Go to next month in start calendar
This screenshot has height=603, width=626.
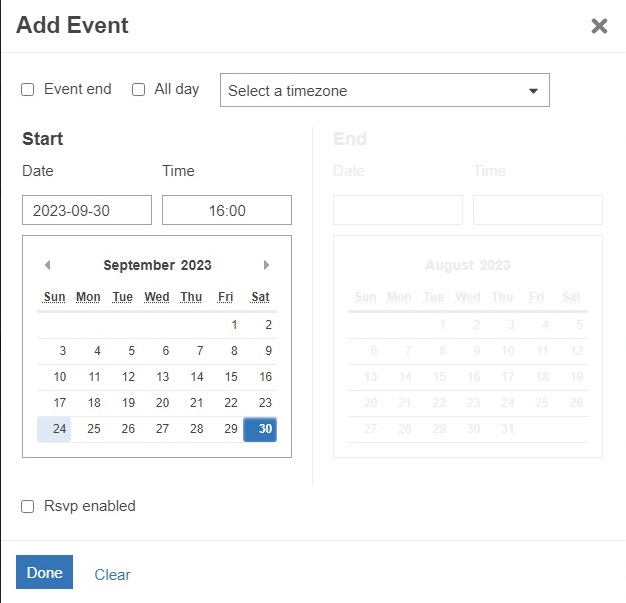point(266,265)
